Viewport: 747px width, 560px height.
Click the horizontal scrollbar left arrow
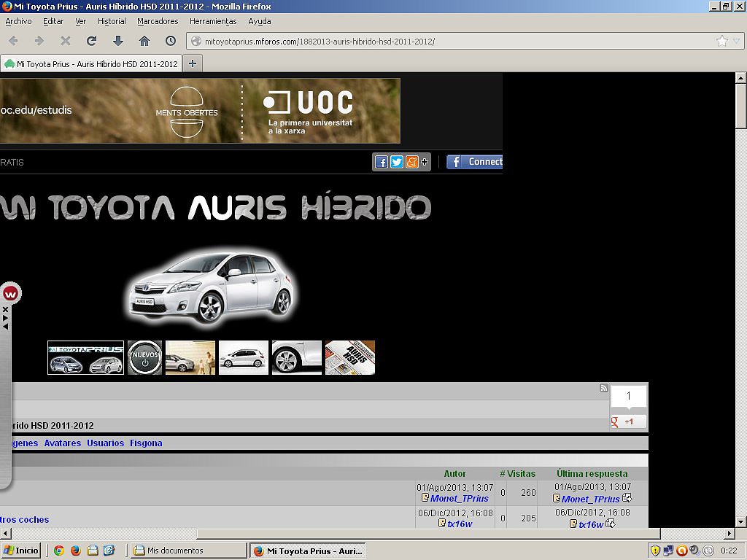(5, 533)
